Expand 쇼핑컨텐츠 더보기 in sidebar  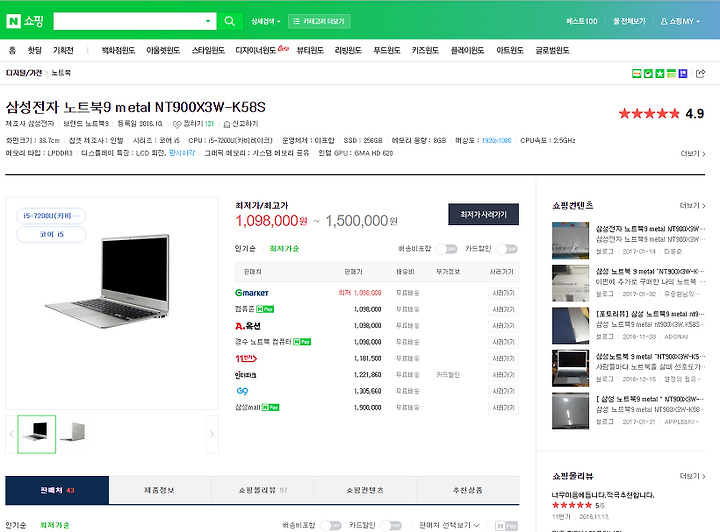point(692,206)
